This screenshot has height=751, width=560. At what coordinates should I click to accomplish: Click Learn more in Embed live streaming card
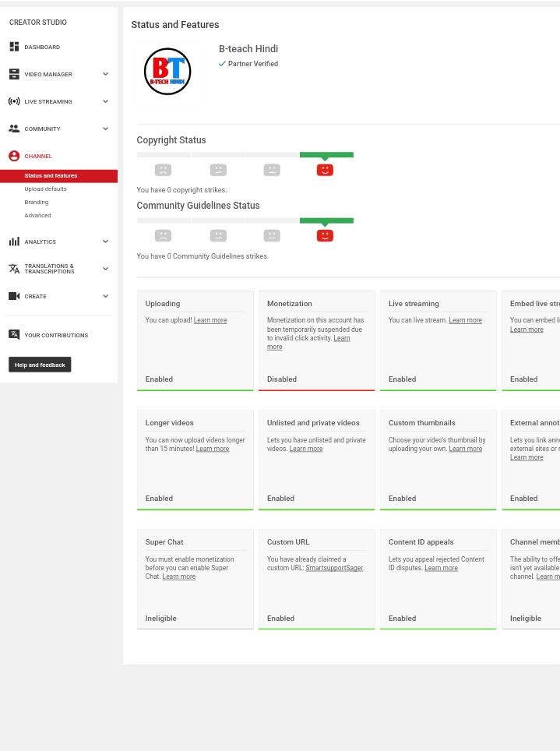pos(527,330)
